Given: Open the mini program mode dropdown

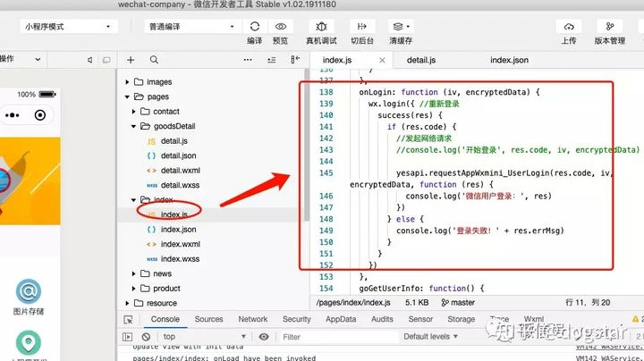Looking at the screenshot, I should [x=68, y=27].
